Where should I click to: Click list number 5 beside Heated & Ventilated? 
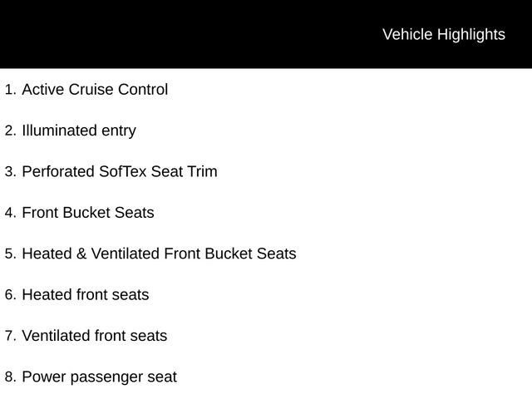[9, 254]
